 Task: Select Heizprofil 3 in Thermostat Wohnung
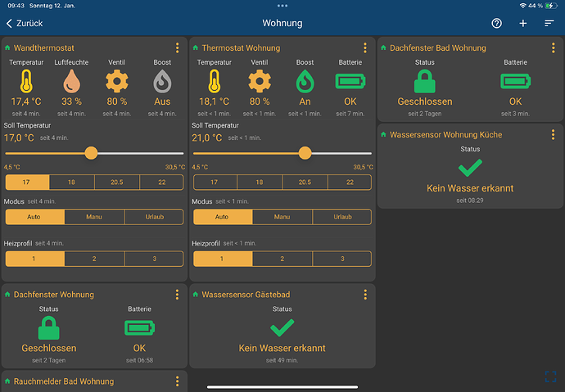click(341, 259)
